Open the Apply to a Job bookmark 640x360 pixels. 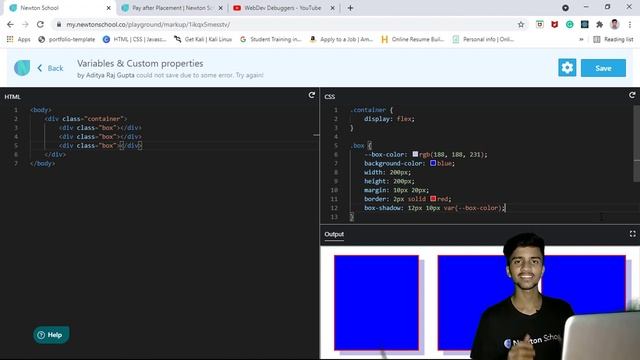tap(341, 39)
